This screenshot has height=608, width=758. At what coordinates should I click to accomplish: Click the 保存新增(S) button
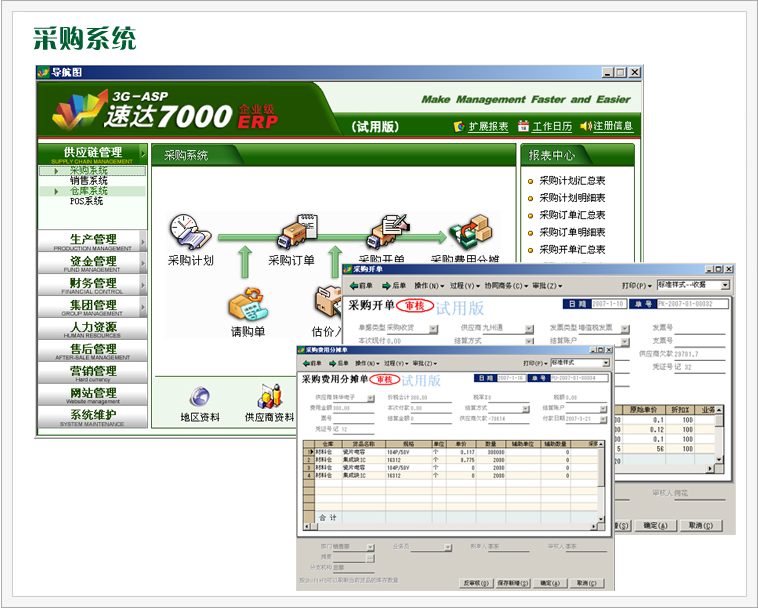click(513, 583)
